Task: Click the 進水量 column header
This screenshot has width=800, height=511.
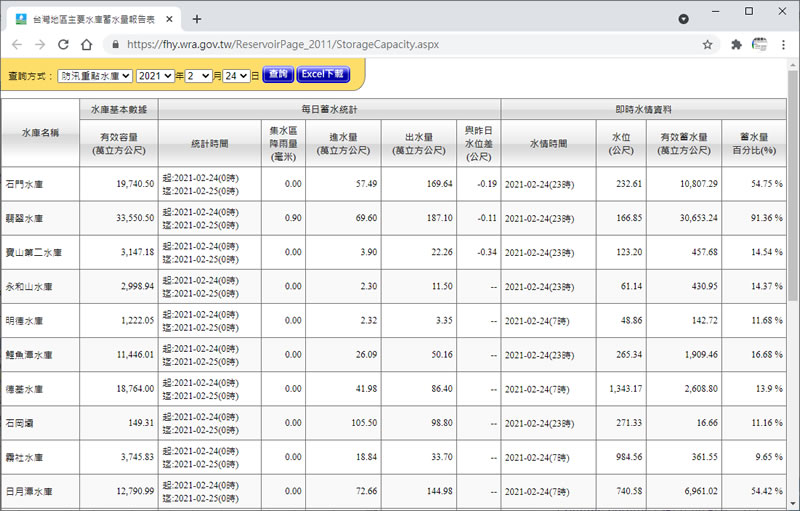Action: click(343, 144)
